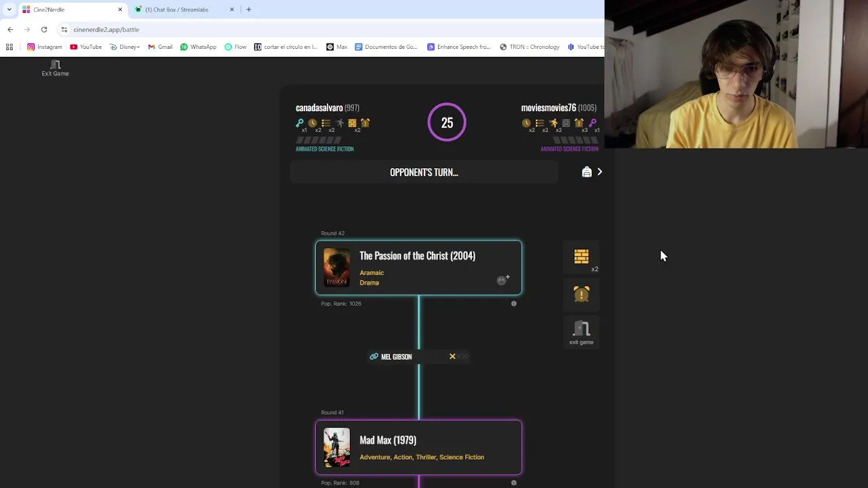Click moviesmovies76's clock power-up icon
Viewport: 868px width, 488px height.
pyautogui.click(x=526, y=123)
